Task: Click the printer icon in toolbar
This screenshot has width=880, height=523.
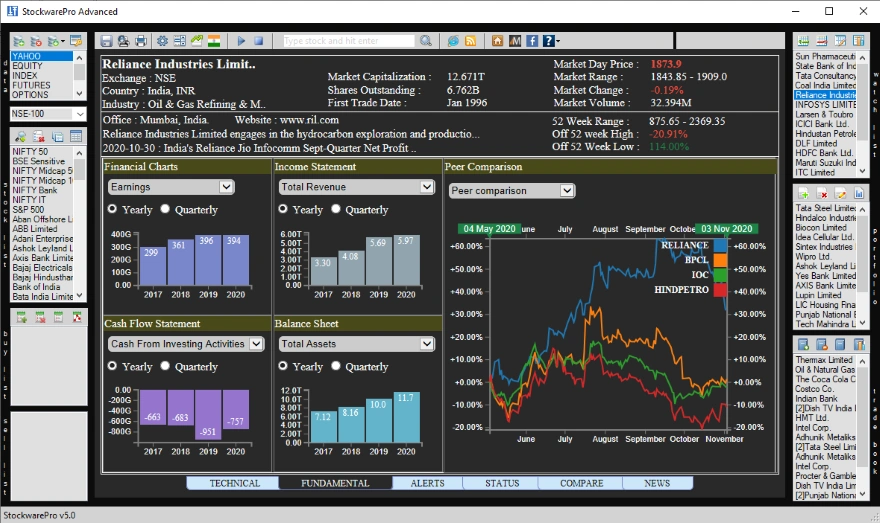Action: point(141,41)
